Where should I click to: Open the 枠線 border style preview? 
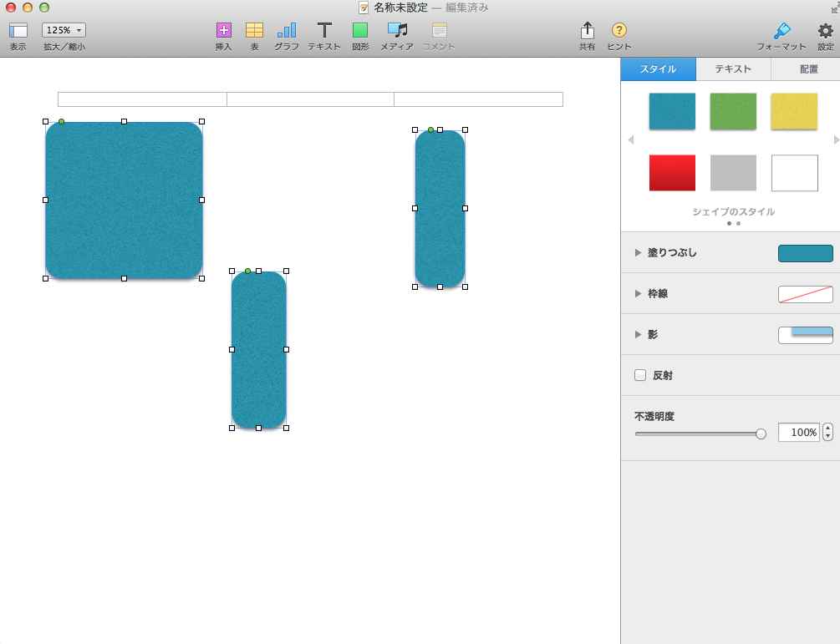(x=805, y=294)
